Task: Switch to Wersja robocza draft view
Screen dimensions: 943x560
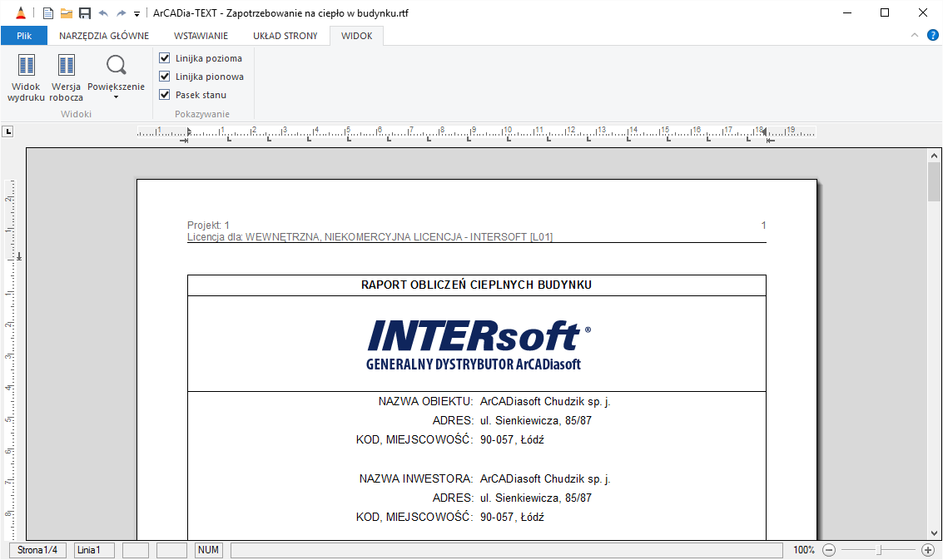Action: [x=66, y=78]
